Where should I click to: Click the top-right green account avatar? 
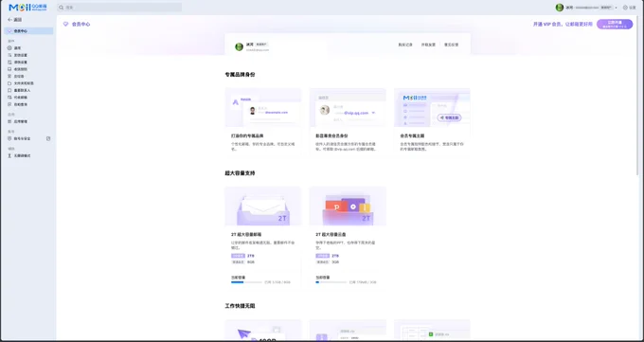[x=560, y=8]
